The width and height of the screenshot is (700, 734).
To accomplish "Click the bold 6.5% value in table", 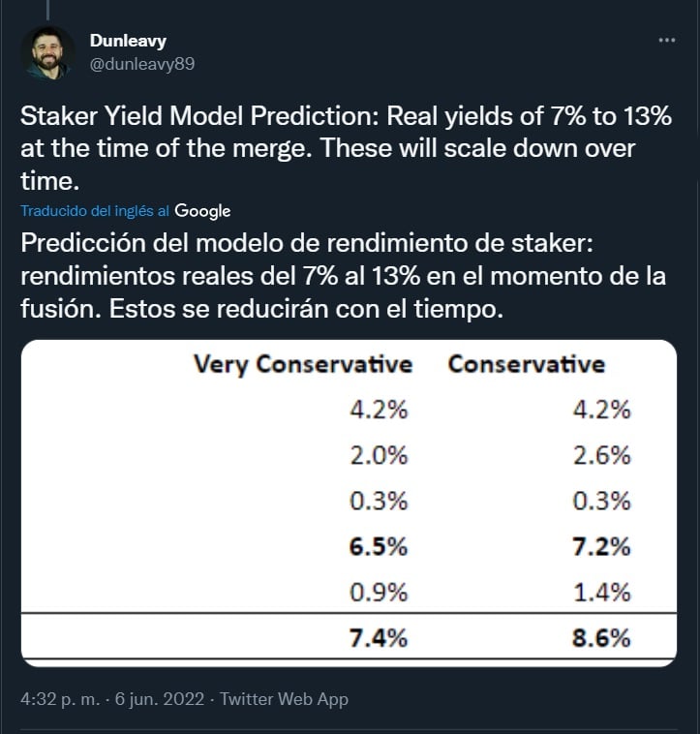I will 378,547.
